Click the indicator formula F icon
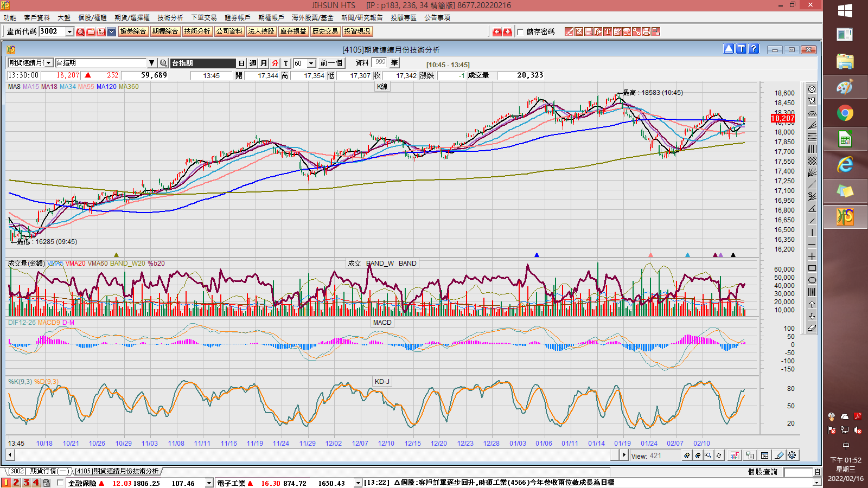The image size is (868, 488). pyautogui.click(x=735, y=455)
